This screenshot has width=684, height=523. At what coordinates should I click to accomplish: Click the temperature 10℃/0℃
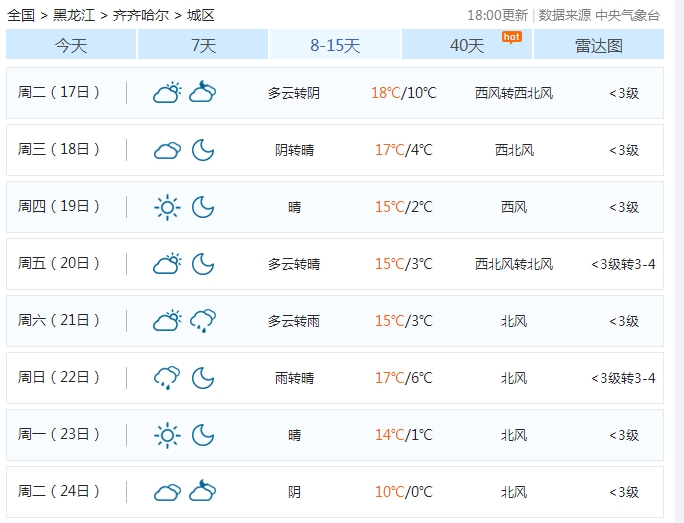(x=404, y=492)
